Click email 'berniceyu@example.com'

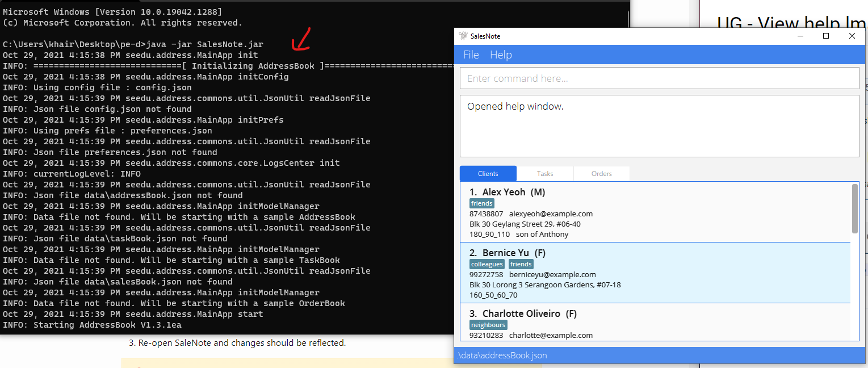click(x=552, y=274)
